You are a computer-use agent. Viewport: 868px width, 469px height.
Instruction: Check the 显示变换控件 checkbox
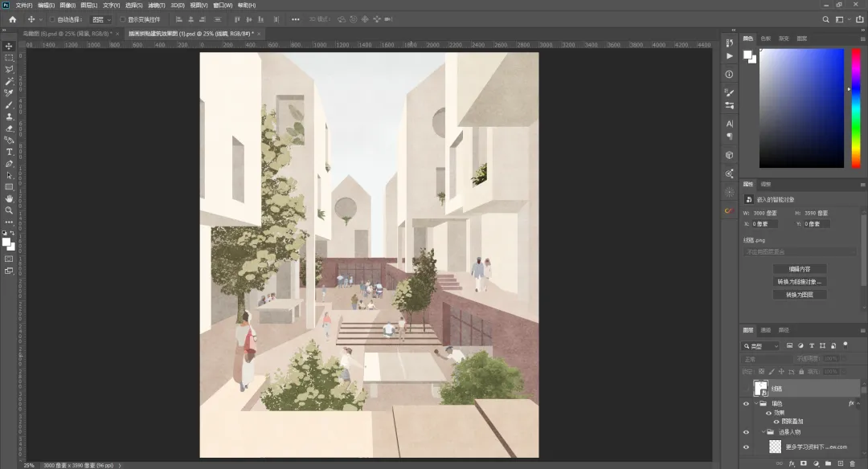click(123, 19)
